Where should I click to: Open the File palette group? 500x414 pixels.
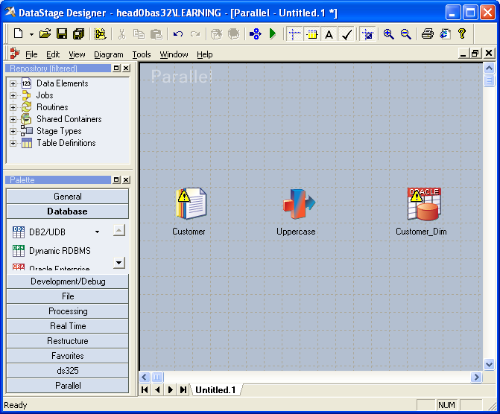(x=67, y=296)
